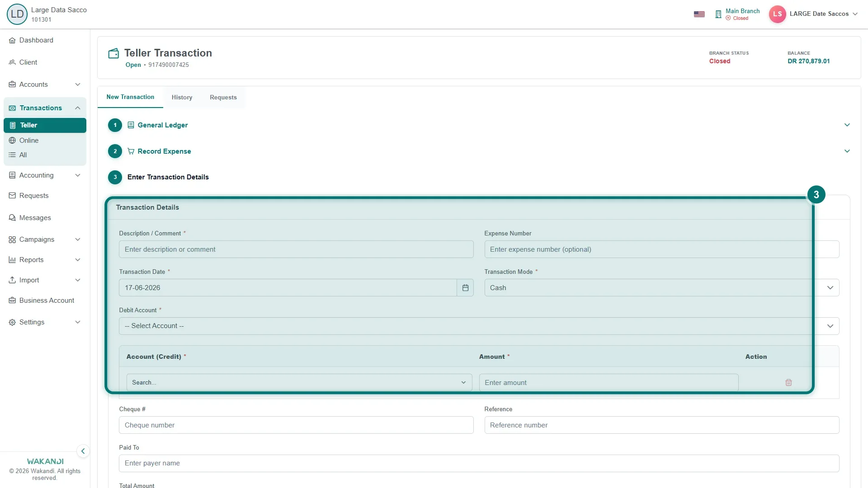Click the Teller Transaction wallet icon
The image size is (868, 488).
[x=113, y=54]
